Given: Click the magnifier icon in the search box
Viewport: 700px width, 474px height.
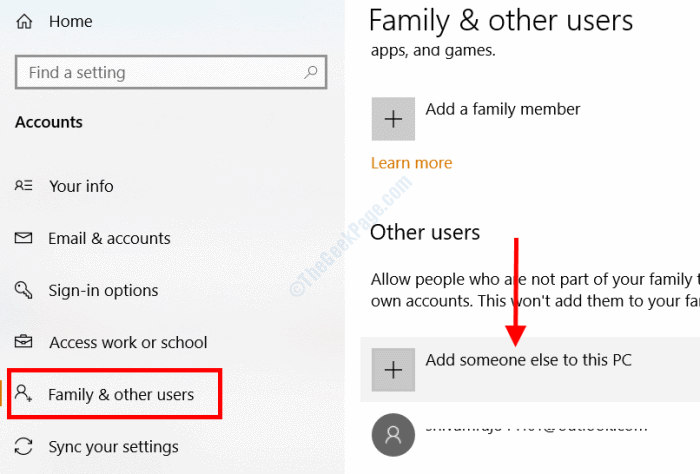Looking at the screenshot, I should pos(312,72).
